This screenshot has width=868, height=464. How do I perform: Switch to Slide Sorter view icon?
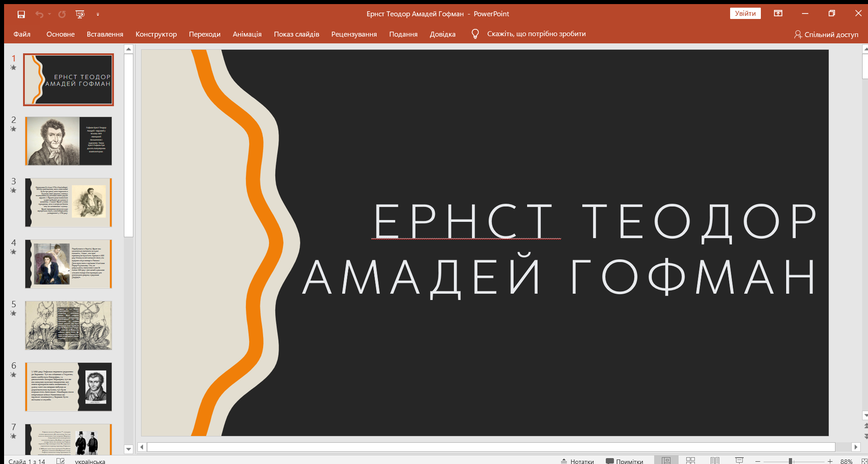pyautogui.click(x=690, y=460)
